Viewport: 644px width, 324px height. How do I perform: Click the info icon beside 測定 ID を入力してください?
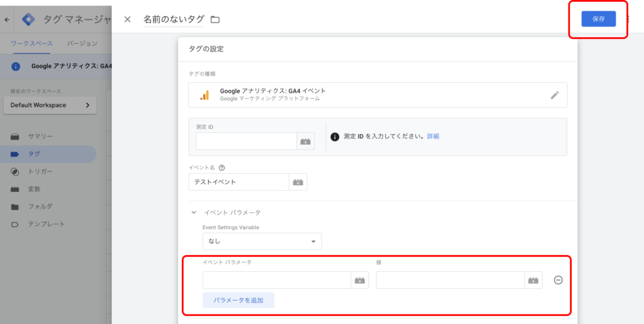335,137
